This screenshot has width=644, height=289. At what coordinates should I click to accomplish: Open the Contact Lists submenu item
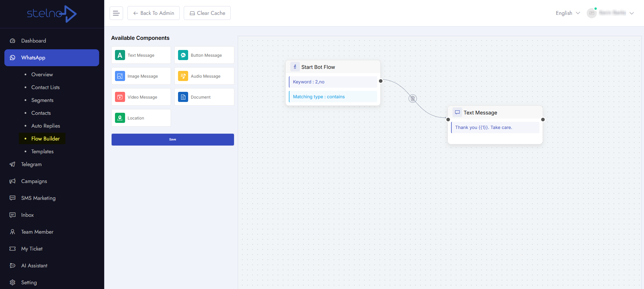pyautogui.click(x=46, y=87)
